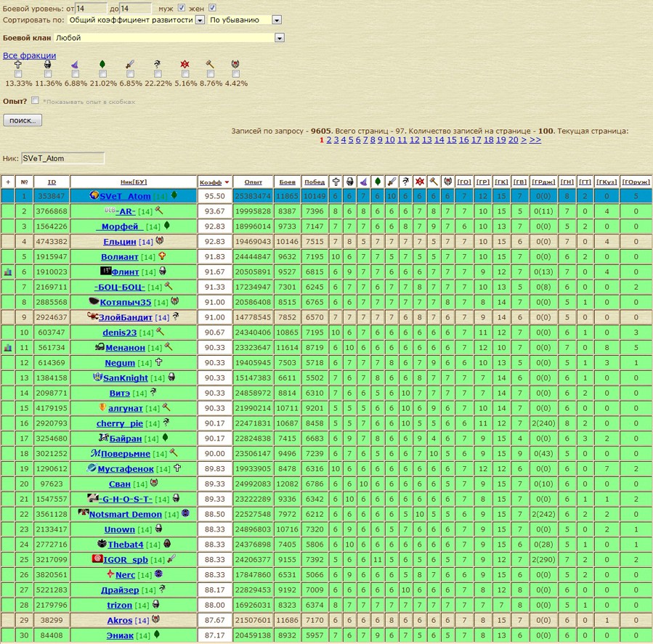Click the mask icon above 4.42%

[235, 64]
